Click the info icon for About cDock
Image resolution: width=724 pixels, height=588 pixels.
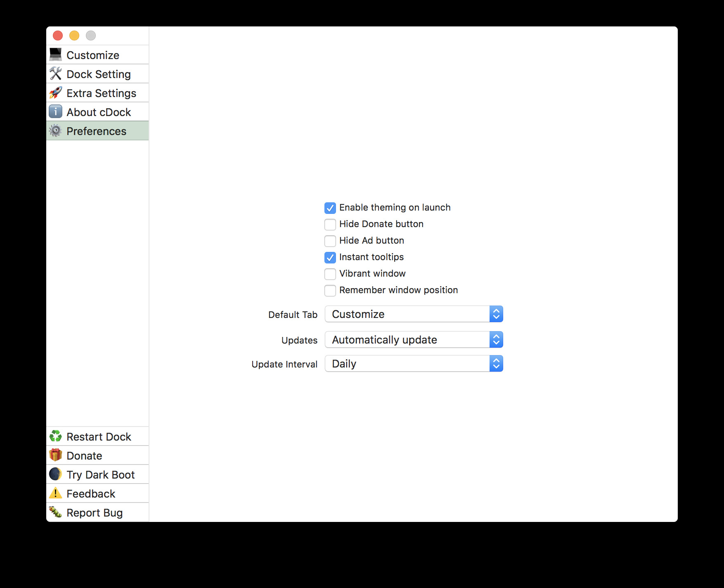[55, 111]
